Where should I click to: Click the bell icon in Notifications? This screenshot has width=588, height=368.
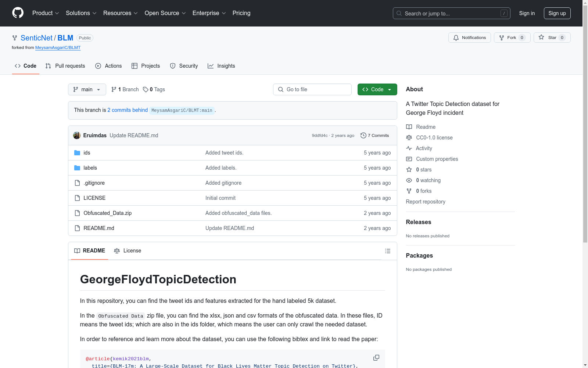(456, 38)
